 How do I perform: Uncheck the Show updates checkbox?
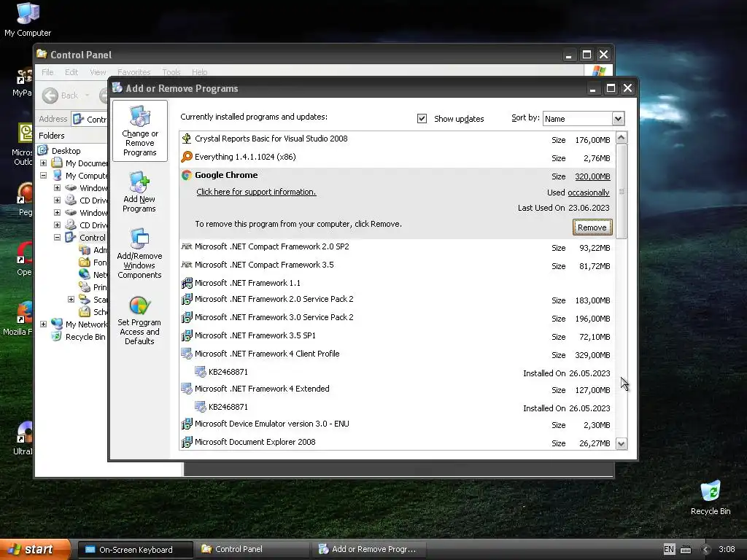(422, 118)
